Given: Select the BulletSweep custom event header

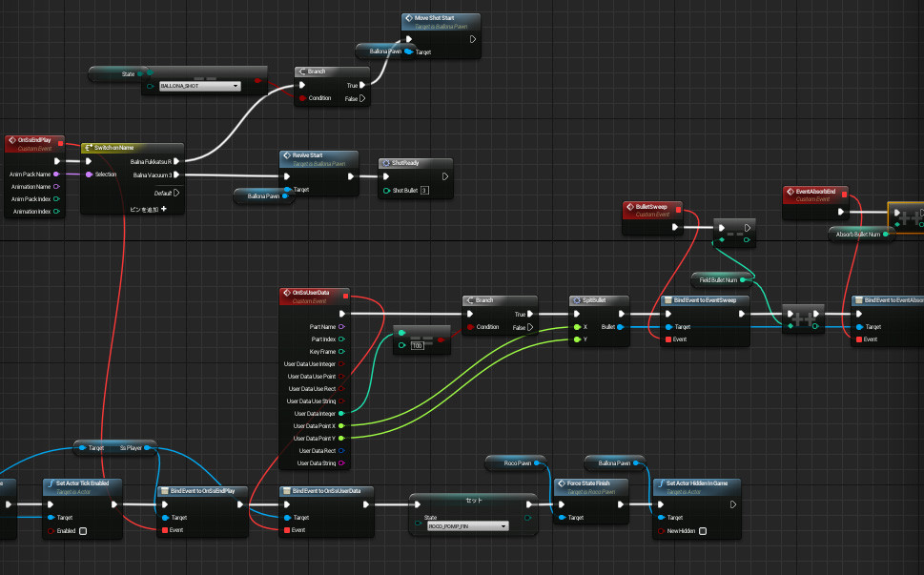Looking at the screenshot, I should pos(652,211).
